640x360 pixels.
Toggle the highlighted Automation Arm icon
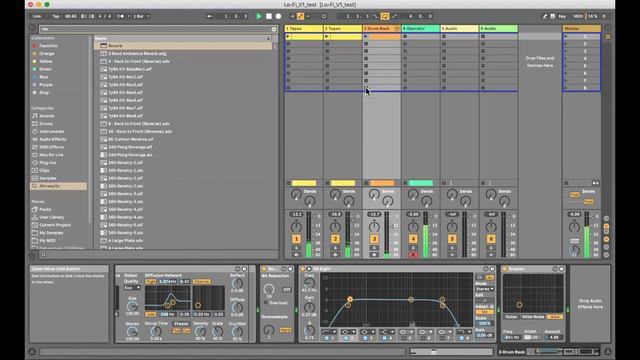click(x=300, y=16)
